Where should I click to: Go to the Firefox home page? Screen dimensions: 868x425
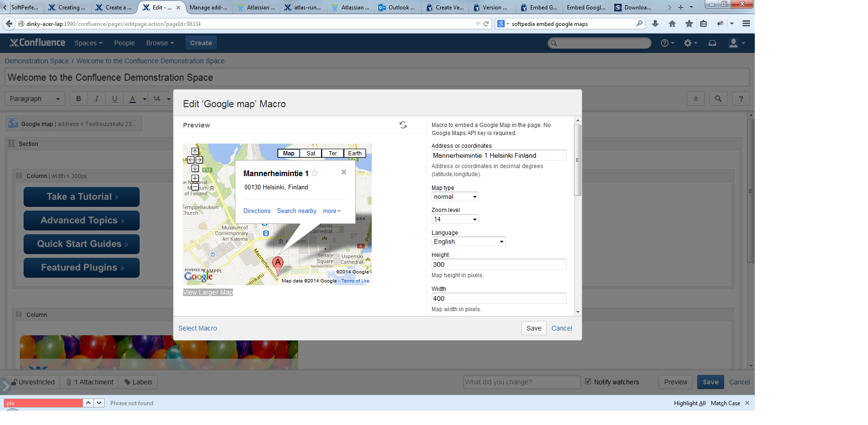click(672, 24)
